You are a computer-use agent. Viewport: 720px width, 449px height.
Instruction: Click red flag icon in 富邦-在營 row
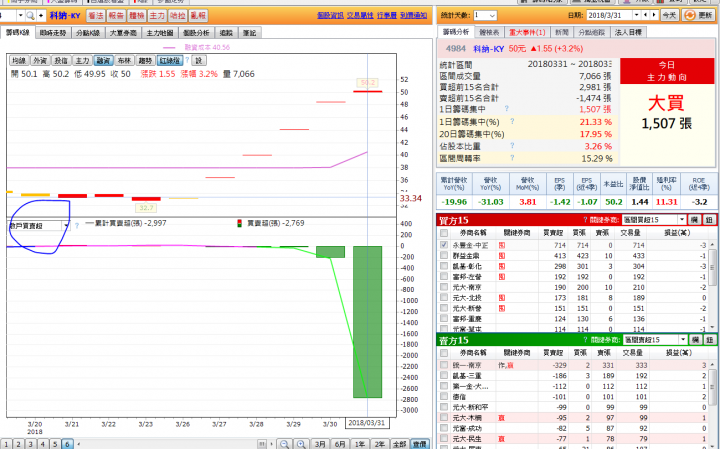(502, 277)
